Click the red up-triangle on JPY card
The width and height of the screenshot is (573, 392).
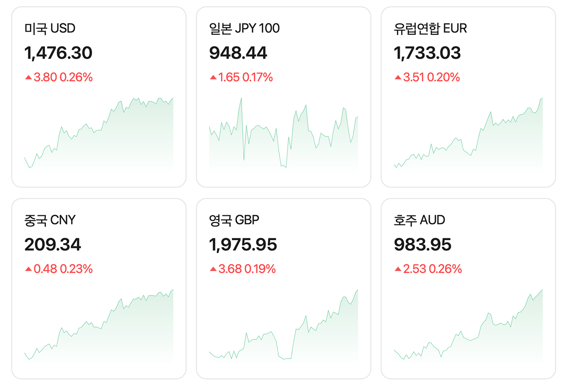tap(213, 77)
